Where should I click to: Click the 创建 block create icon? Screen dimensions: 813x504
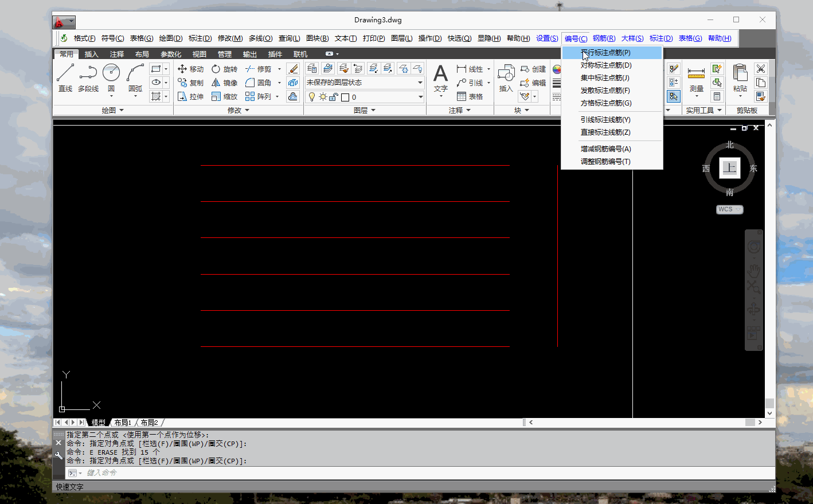point(533,69)
